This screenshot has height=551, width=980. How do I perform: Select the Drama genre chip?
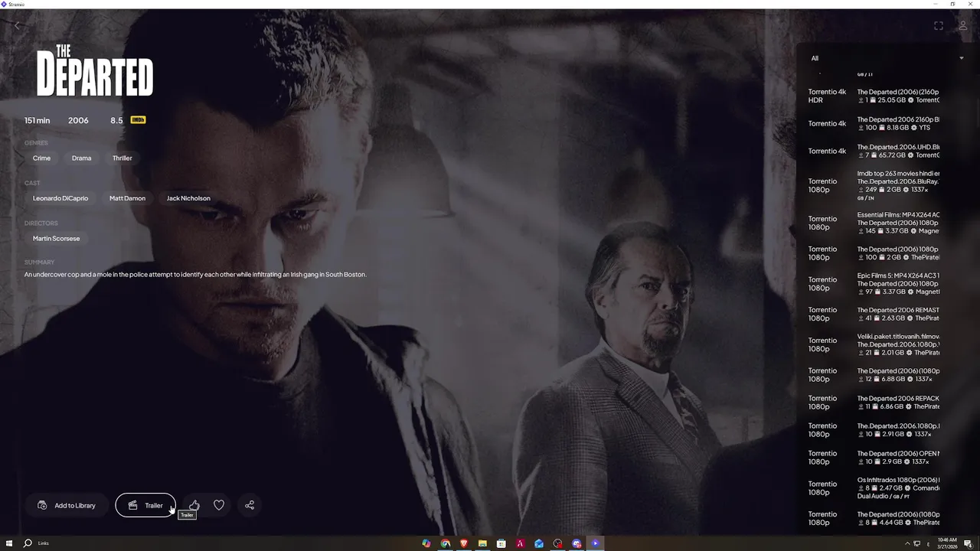(x=81, y=158)
